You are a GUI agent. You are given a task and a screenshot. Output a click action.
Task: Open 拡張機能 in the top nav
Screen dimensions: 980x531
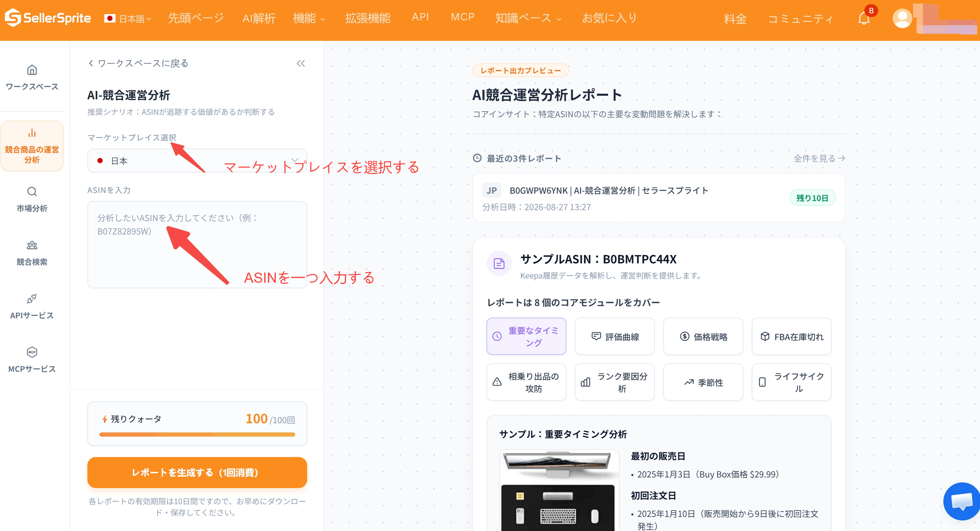[x=368, y=18]
